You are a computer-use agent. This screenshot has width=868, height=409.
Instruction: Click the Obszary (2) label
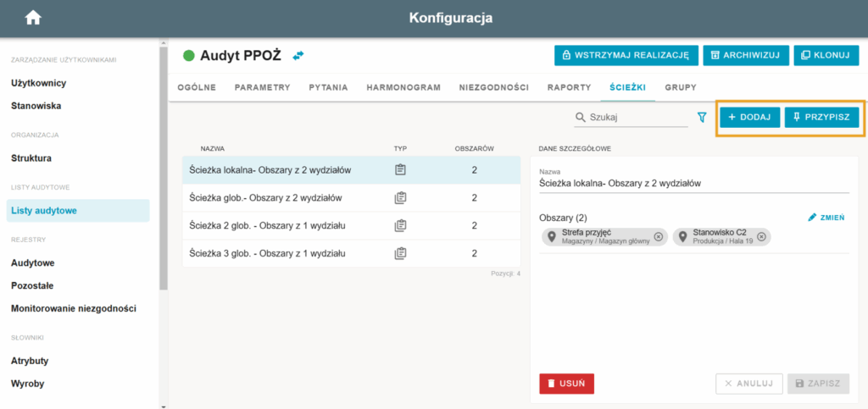coord(563,218)
